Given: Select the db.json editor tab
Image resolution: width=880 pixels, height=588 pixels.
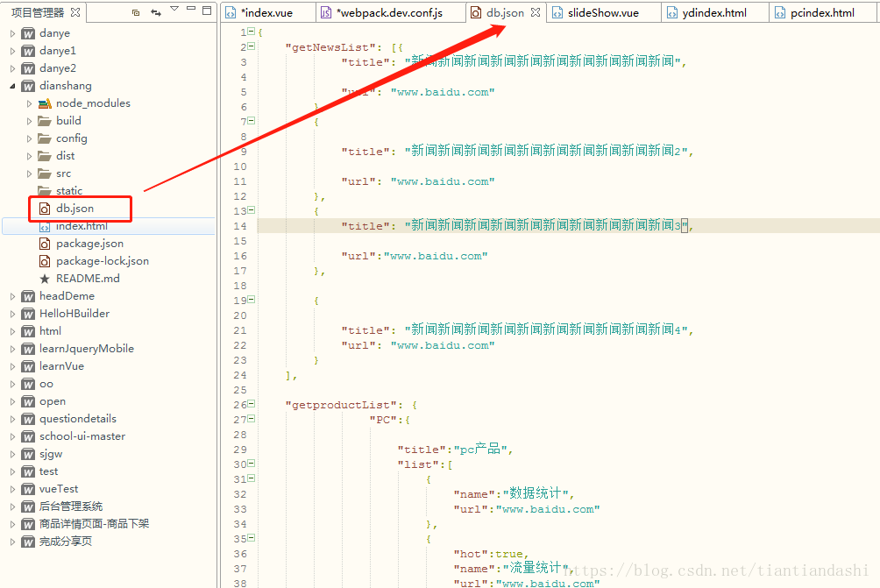Looking at the screenshot, I should (505, 12).
